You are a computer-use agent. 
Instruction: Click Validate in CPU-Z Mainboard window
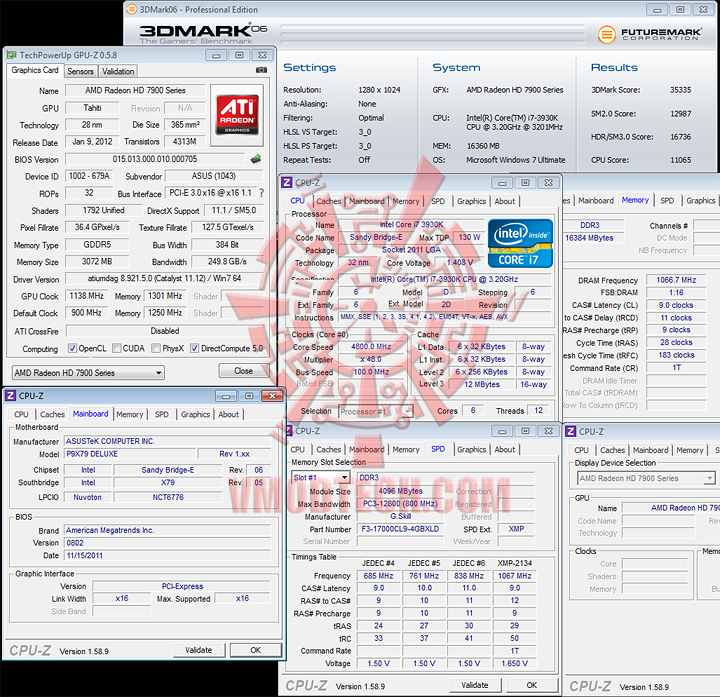pos(199,650)
